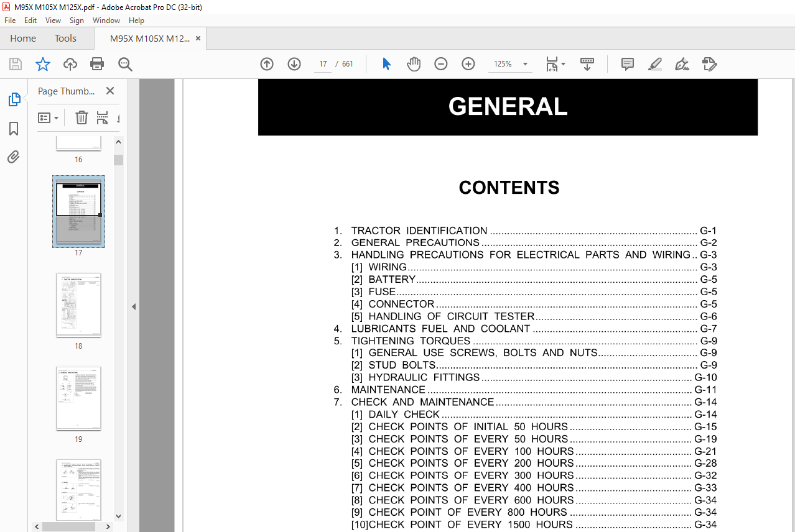Image resolution: width=795 pixels, height=532 pixels.
Task: Open the find text magnifier icon
Action: (x=125, y=64)
